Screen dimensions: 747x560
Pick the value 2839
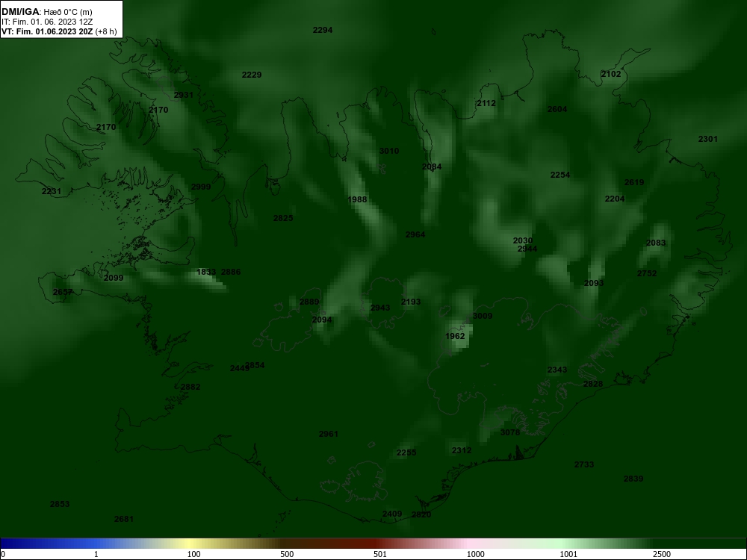[x=633, y=479]
